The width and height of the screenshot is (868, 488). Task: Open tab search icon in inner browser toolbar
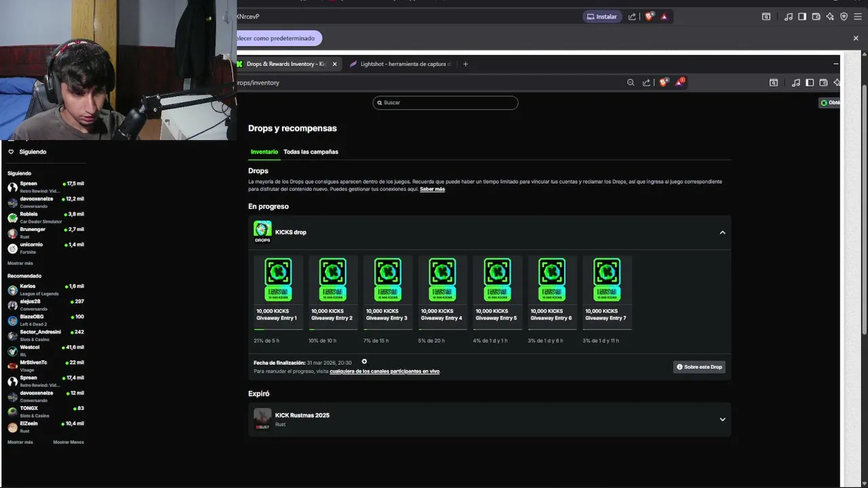(x=774, y=83)
